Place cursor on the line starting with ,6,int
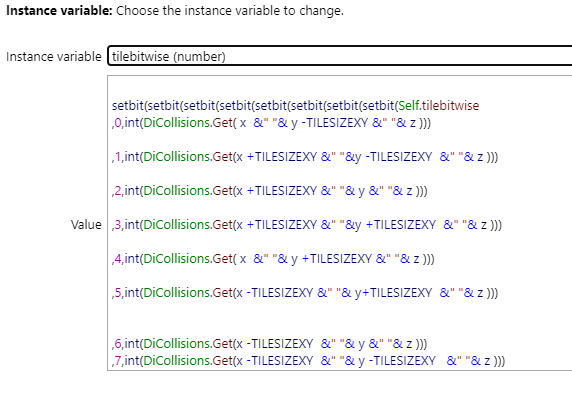The image size is (572, 397). pos(269,343)
